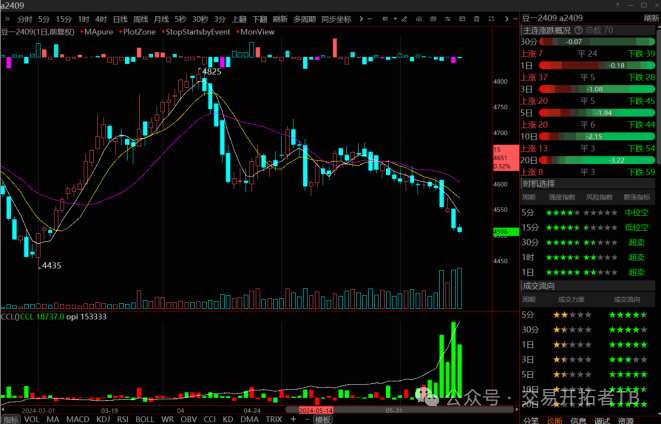The height and width of the screenshot is (424, 661).
Task: Select the 5秒 period
Action: (180, 19)
